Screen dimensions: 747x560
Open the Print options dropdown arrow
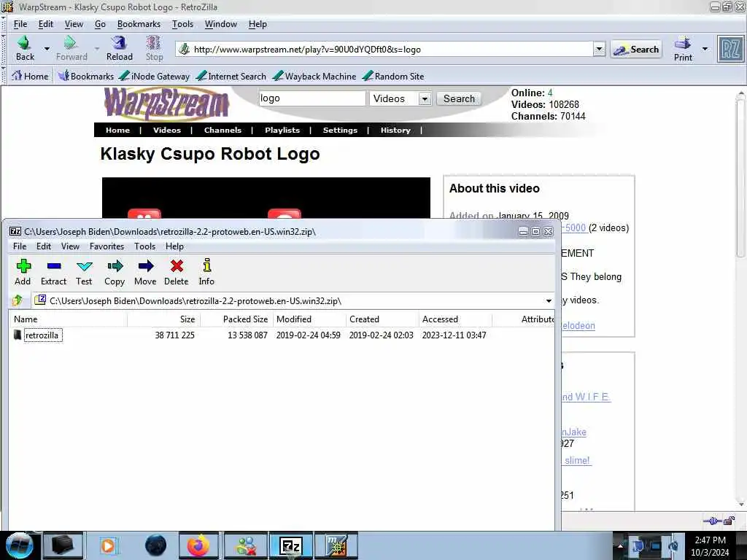(x=705, y=49)
